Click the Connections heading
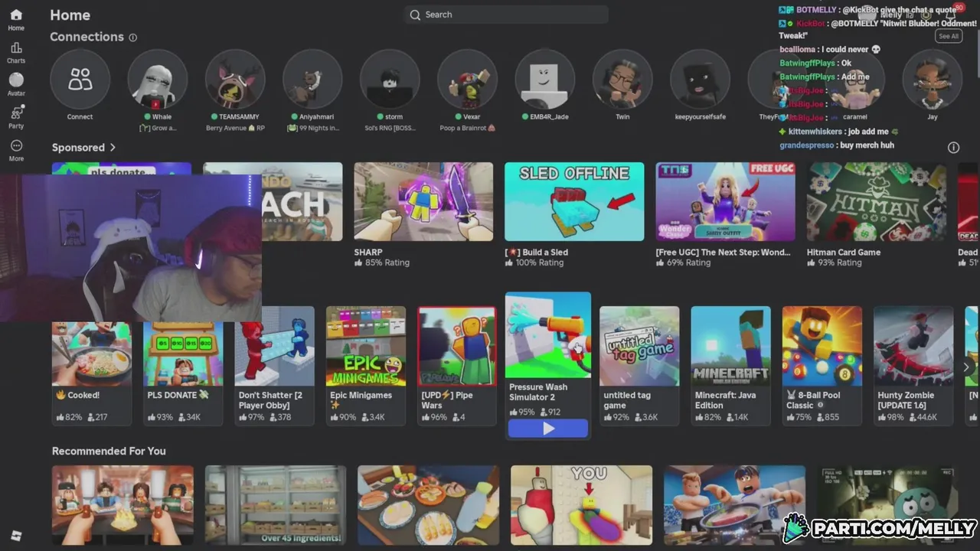 (87, 37)
